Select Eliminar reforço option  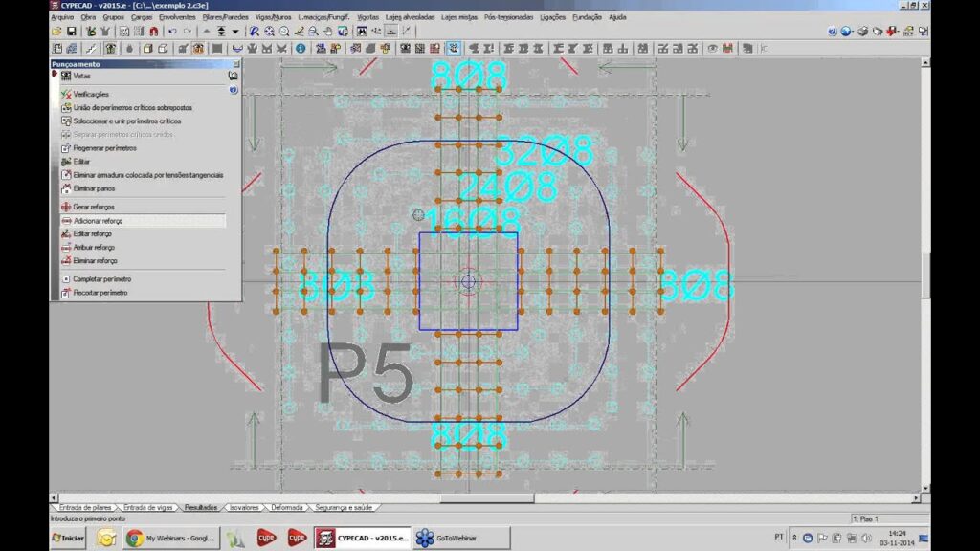click(x=95, y=260)
